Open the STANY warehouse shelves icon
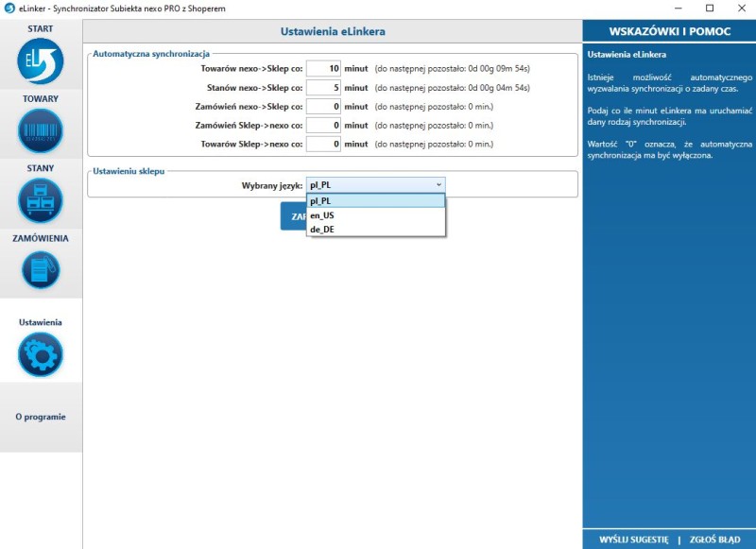Viewport: 756px width, 549px height. coord(41,201)
